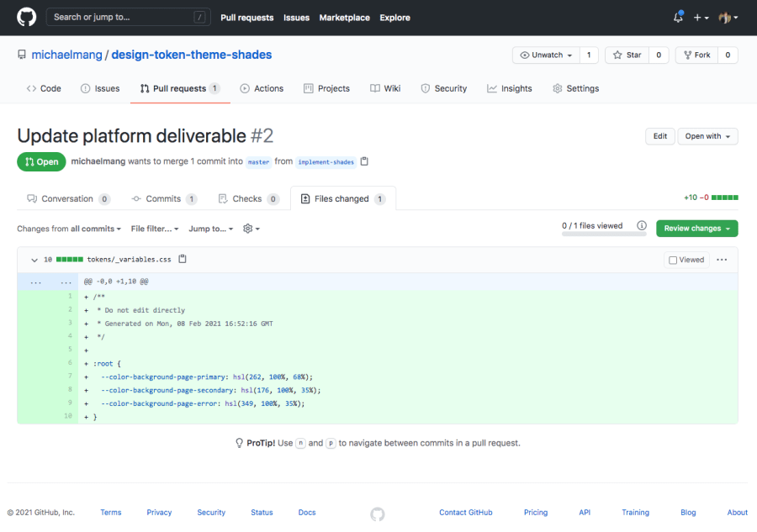
Task: Open the user avatar menu
Action: point(728,18)
